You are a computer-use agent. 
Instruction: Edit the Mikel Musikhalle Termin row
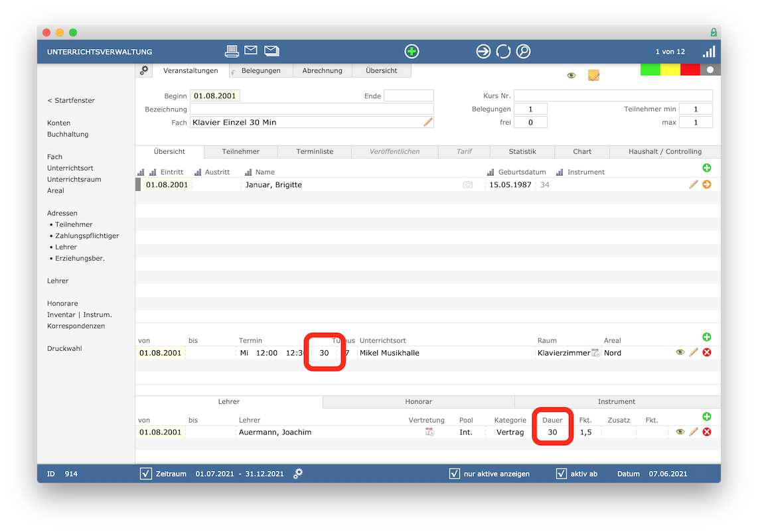point(693,352)
